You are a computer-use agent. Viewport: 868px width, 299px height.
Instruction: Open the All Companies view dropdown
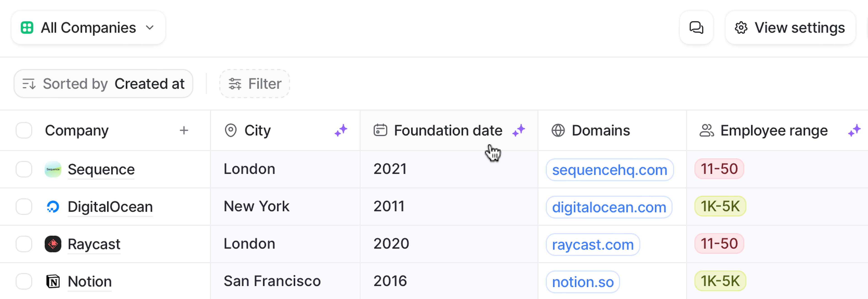[88, 28]
